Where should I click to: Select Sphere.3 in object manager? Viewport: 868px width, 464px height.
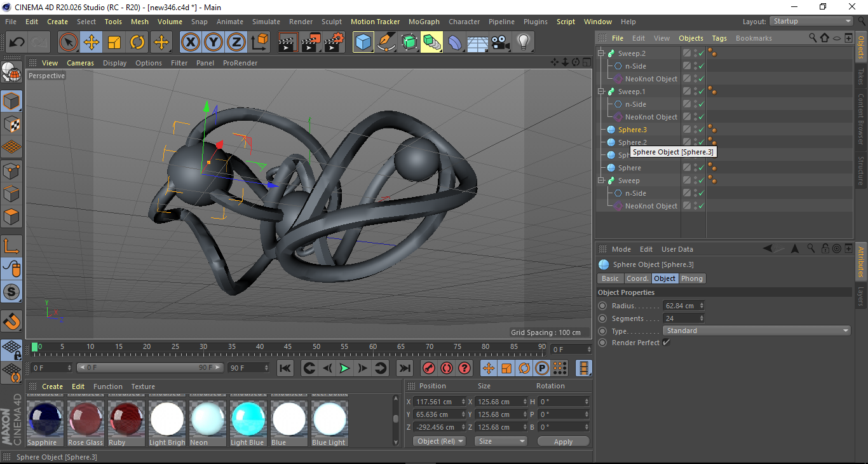point(632,130)
